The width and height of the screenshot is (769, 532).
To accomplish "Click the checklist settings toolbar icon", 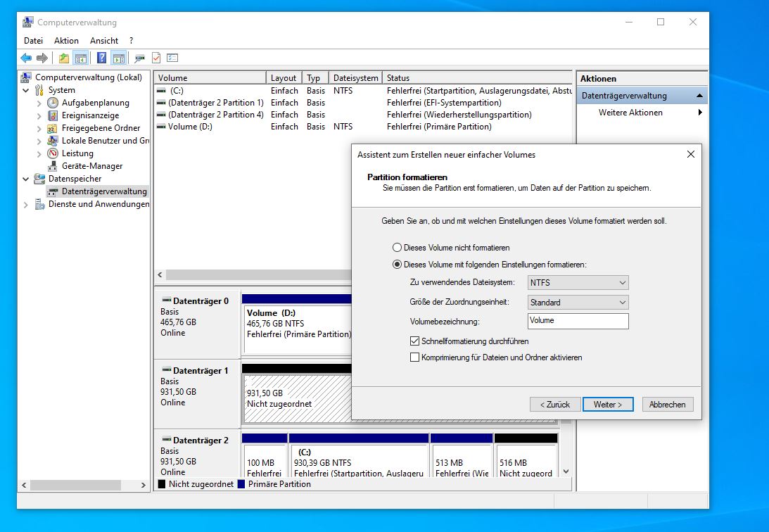I will 172,58.
